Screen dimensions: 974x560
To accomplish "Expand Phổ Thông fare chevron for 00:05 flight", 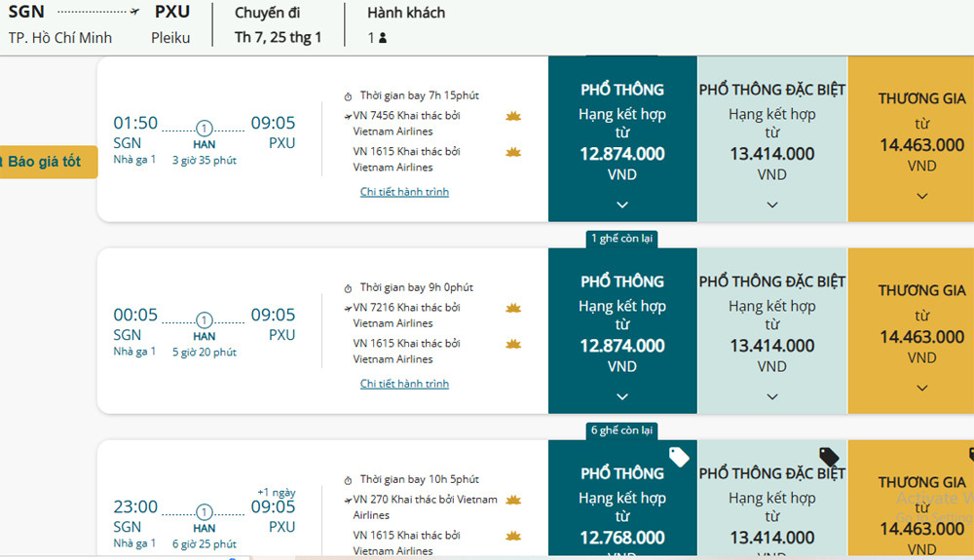I will (622, 396).
